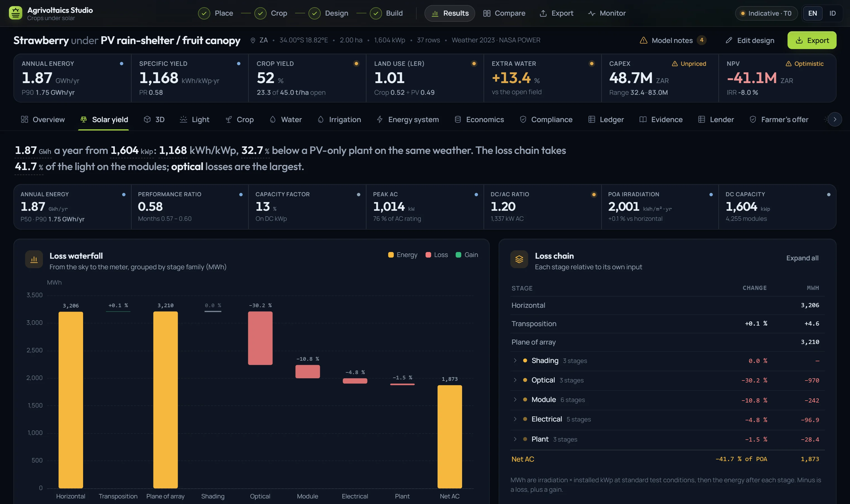Click the Model notes warning icon
Viewport: 850px width, 504px height.
(643, 40)
